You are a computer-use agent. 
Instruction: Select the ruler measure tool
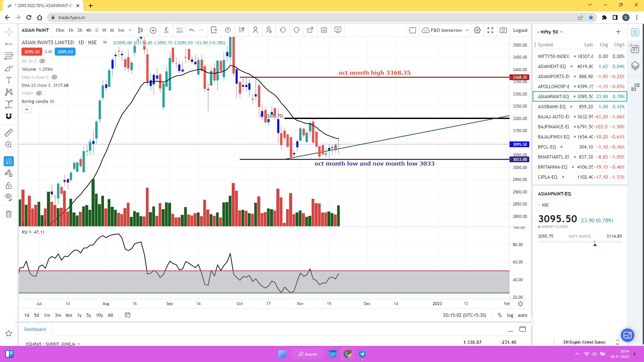(9, 133)
